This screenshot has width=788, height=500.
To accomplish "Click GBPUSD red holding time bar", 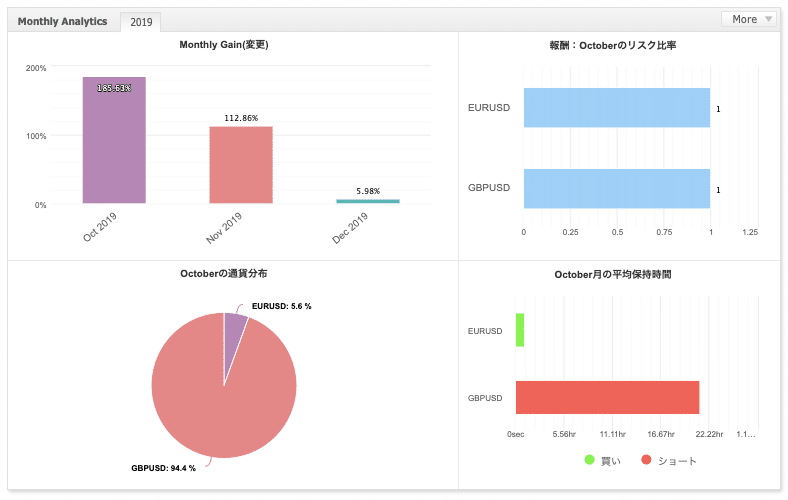I will [607, 397].
